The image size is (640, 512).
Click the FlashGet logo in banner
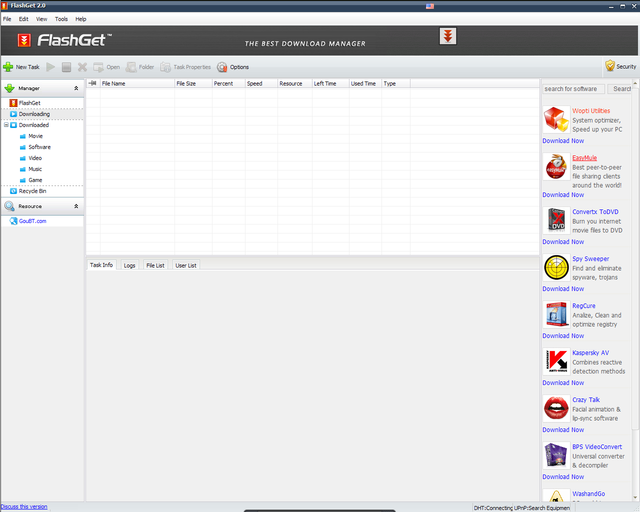(64, 40)
